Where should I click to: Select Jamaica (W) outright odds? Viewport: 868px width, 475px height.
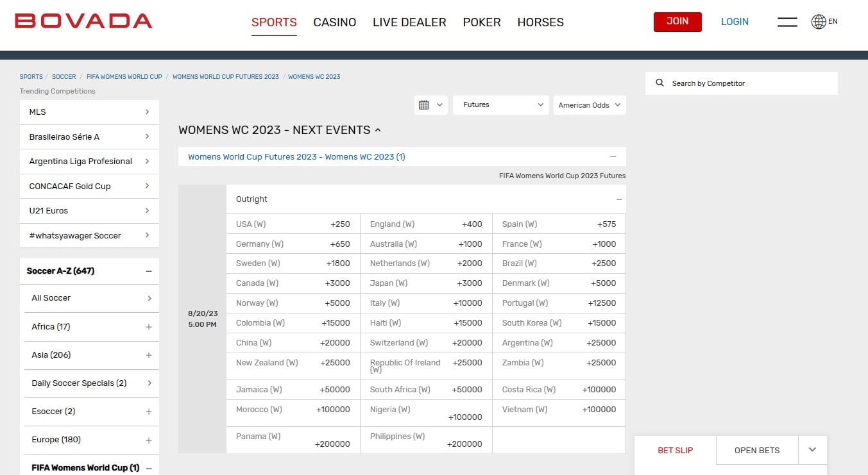click(x=293, y=390)
